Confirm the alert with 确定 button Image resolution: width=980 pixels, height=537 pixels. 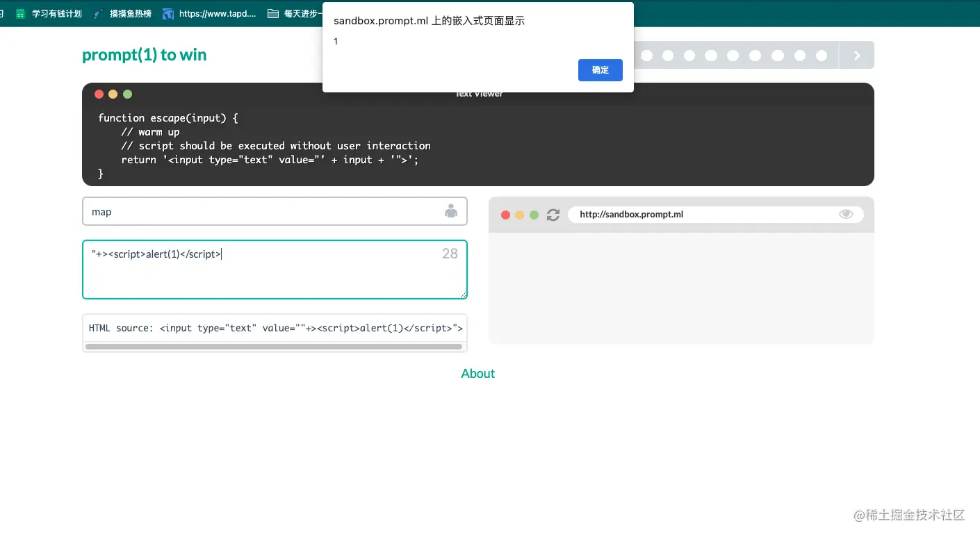pyautogui.click(x=600, y=70)
